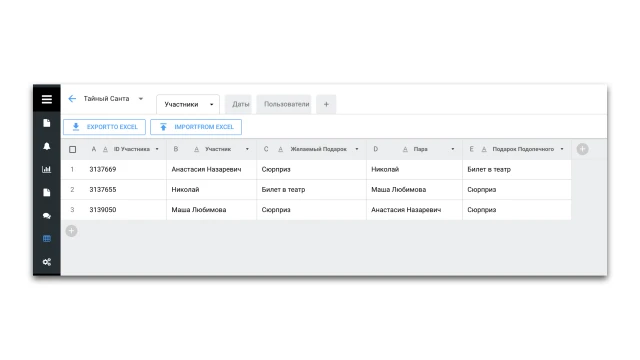The width and height of the screenshot is (640, 360).
Task: Click the text type icon in Подарок Подопечного header
Action: coord(484,149)
